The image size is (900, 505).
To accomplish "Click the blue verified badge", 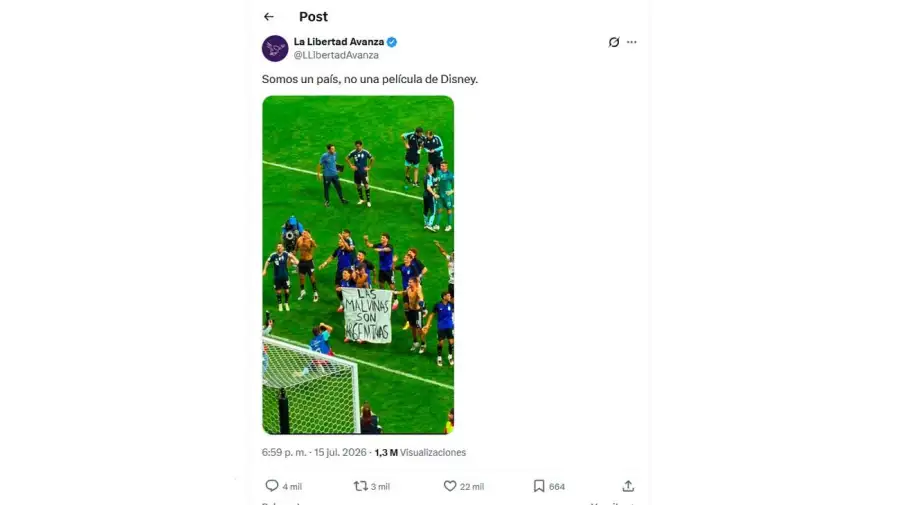I will click(392, 42).
